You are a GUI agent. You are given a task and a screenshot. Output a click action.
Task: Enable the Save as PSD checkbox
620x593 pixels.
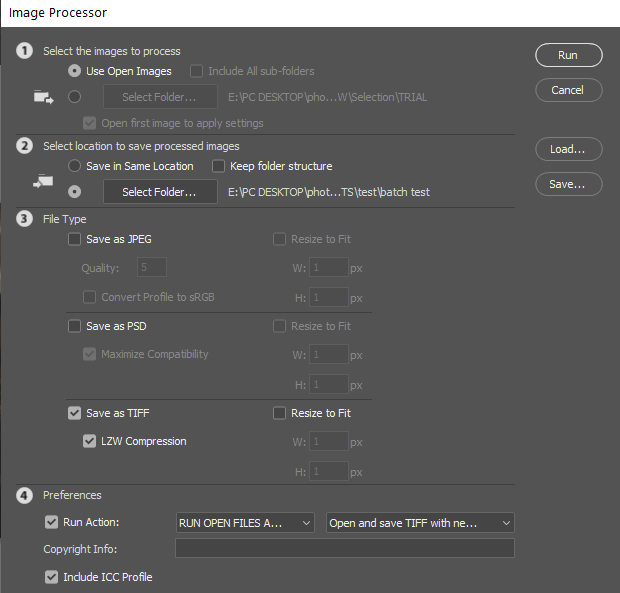[x=75, y=326]
